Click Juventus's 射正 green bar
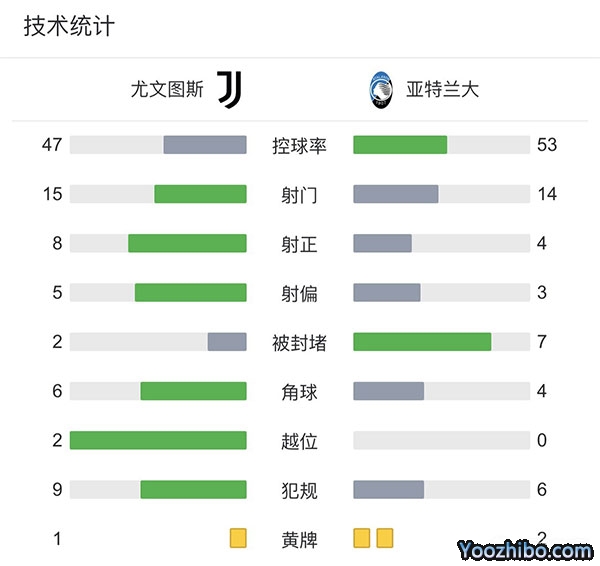This screenshot has height=566, width=600. click(187, 243)
